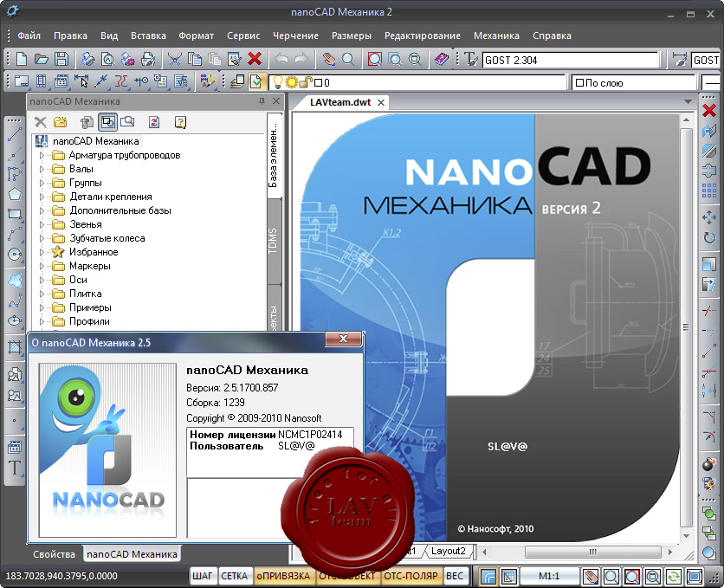Open print preview with the magnifier page icon

pyautogui.click(x=108, y=59)
